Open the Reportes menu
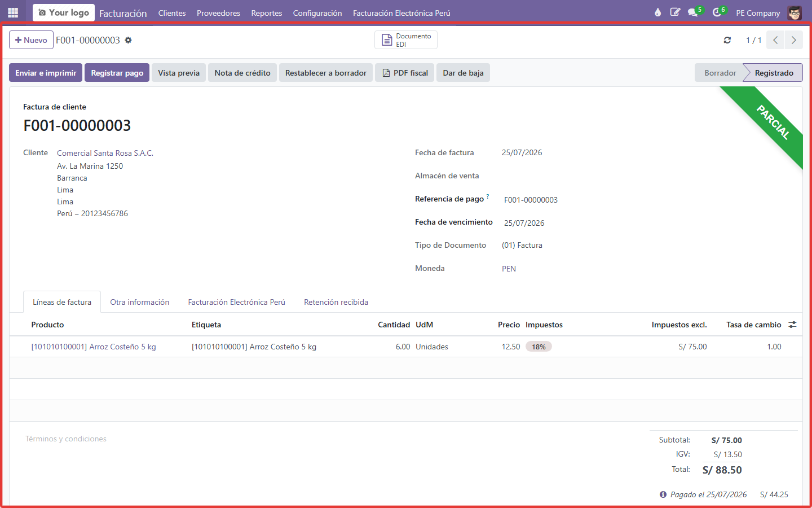The width and height of the screenshot is (812, 508). [267, 13]
